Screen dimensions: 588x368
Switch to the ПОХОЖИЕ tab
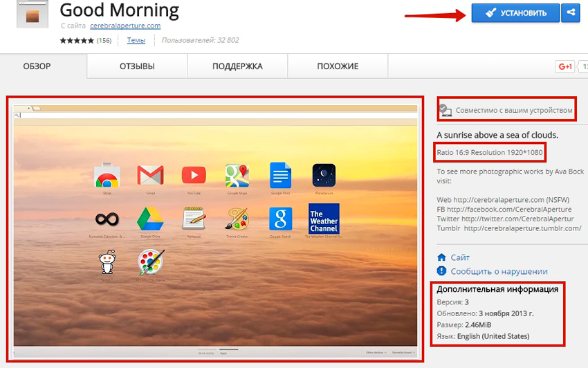pyautogui.click(x=338, y=66)
